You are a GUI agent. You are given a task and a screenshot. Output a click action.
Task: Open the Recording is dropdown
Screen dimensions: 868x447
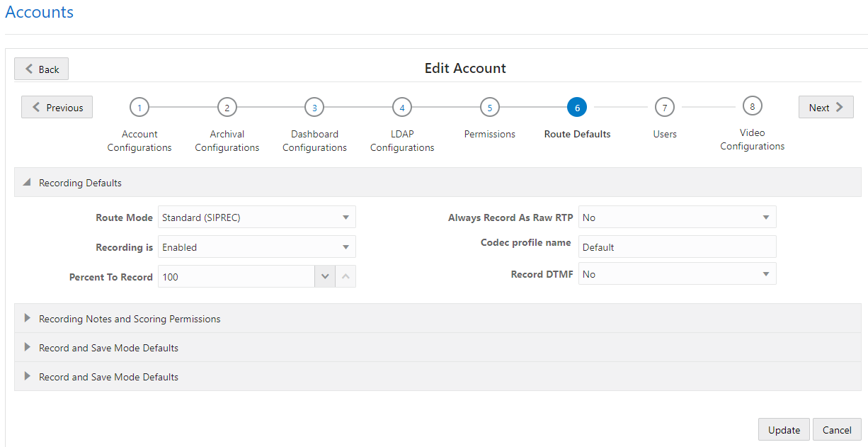click(346, 247)
